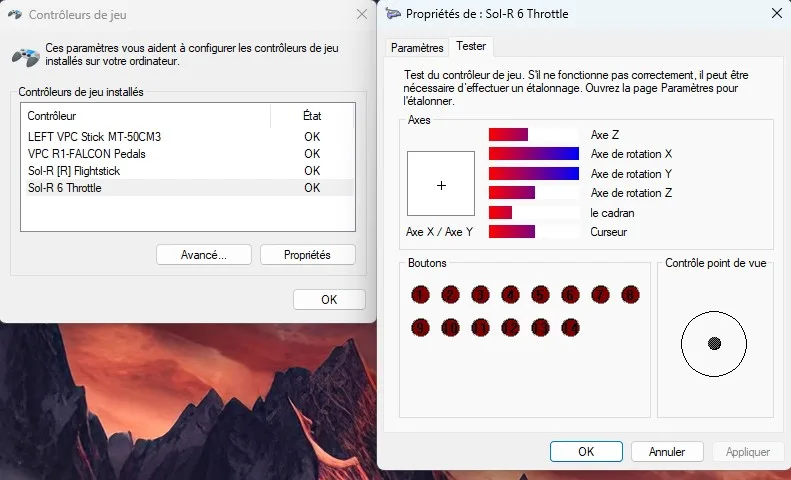Click button indicator 11
This screenshot has height=480, width=791.
(480, 328)
